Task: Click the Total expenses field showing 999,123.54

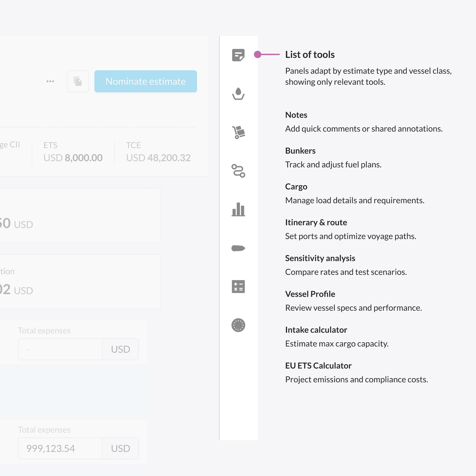Action: click(x=60, y=448)
